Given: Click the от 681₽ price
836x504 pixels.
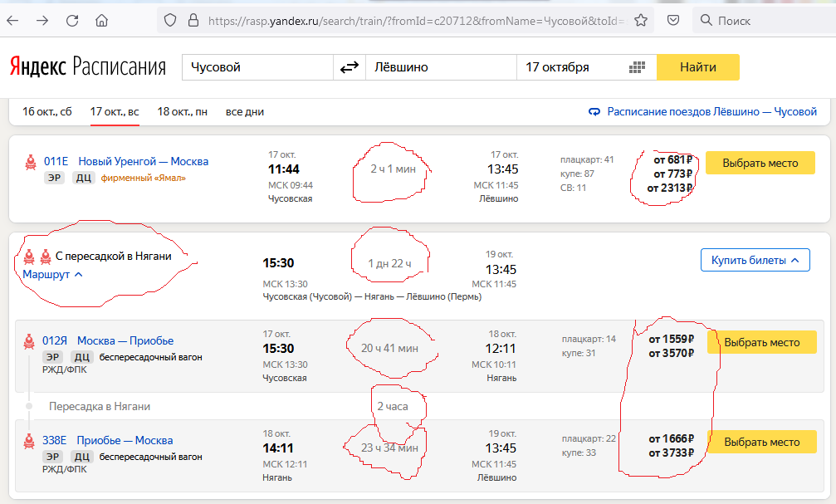Looking at the screenshot, I should click(x=672, y=159).
